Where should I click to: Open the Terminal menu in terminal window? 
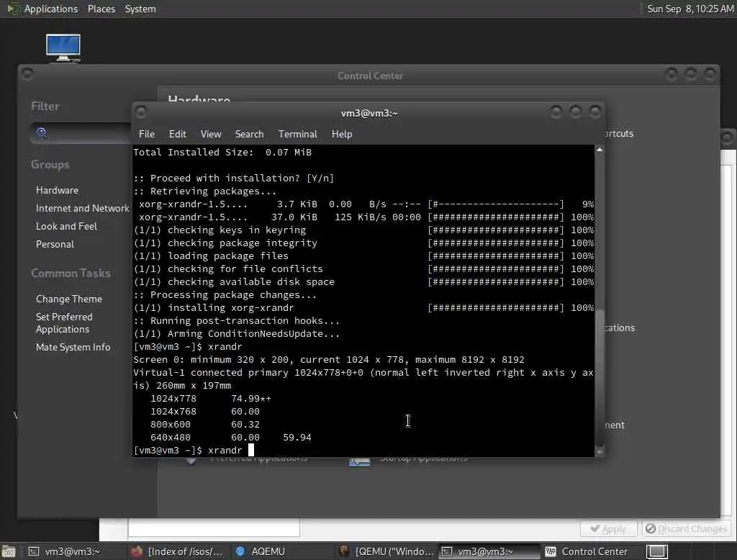click(297, 134)
